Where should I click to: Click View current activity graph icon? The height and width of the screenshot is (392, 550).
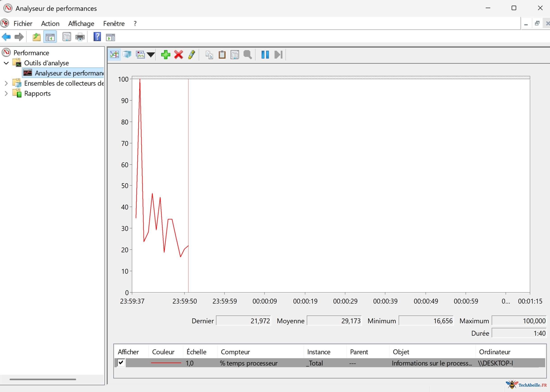click(114, 55)
